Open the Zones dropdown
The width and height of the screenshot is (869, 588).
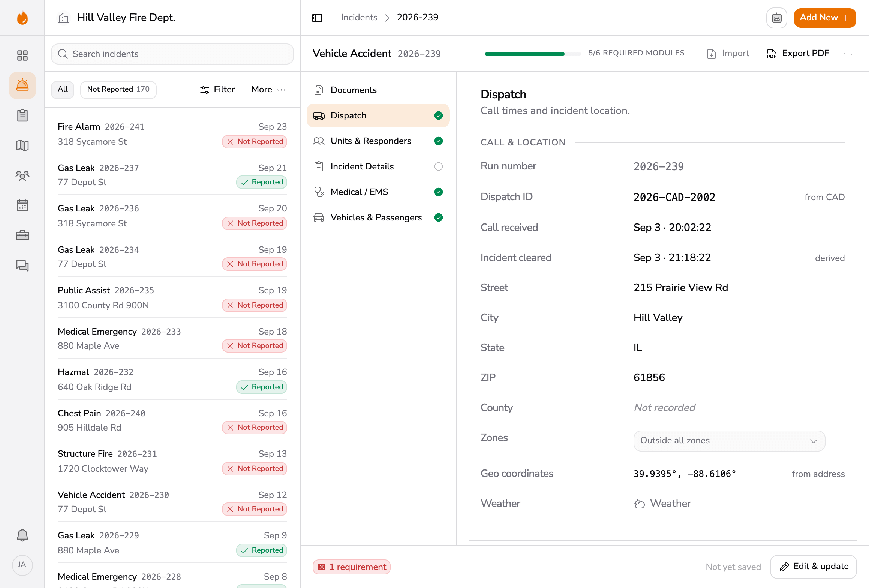729,441
